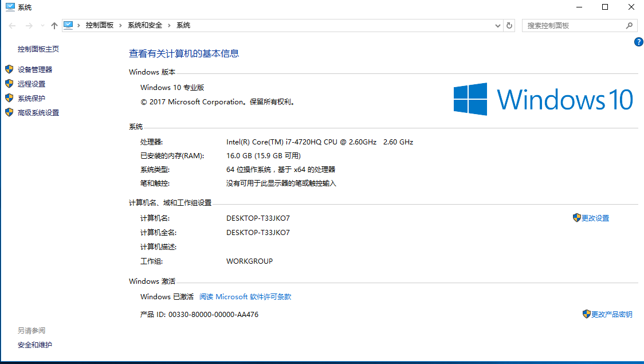This screenshot has width=644, height=364.
Task: Click the shield icon beside 远程设置
Action: 9,83
